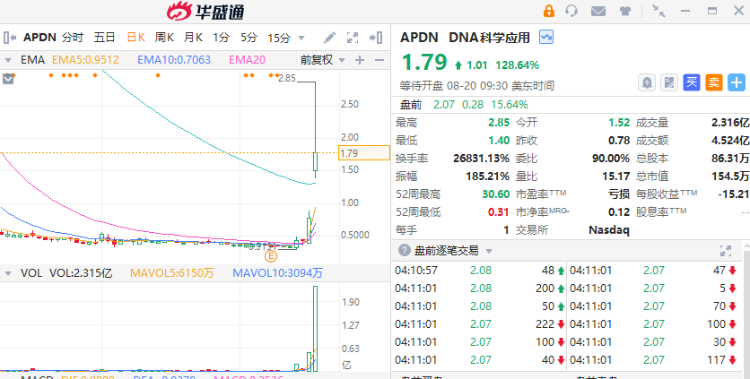Click the 最低 value 1.40
The width and height of the screenshot is (750, 379).
tap(499, 140)
